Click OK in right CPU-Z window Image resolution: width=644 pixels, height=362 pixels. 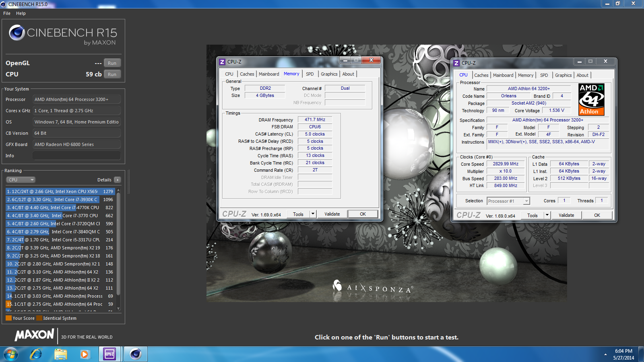pyautogui.click(x=597, y=215)
